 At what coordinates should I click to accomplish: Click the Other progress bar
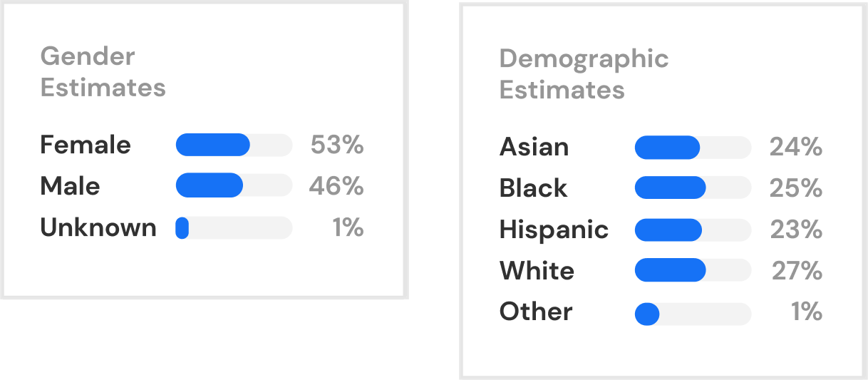pyautogui.click(x=693, y=314)
